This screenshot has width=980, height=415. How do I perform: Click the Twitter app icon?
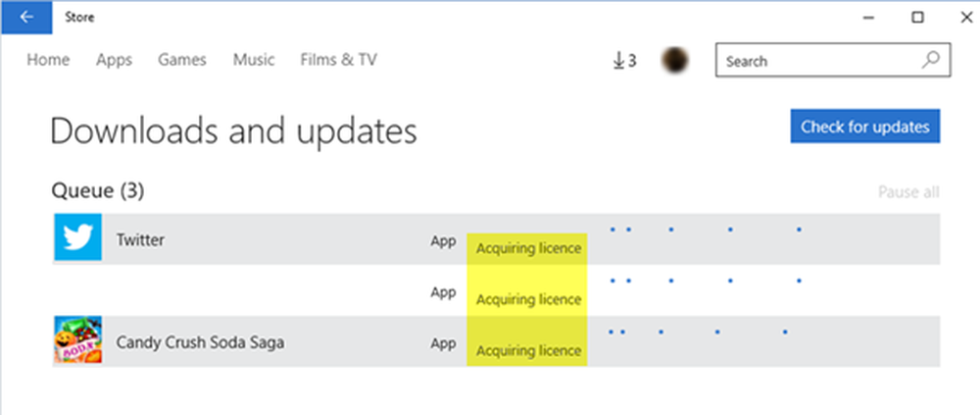[x=78, y=239]
